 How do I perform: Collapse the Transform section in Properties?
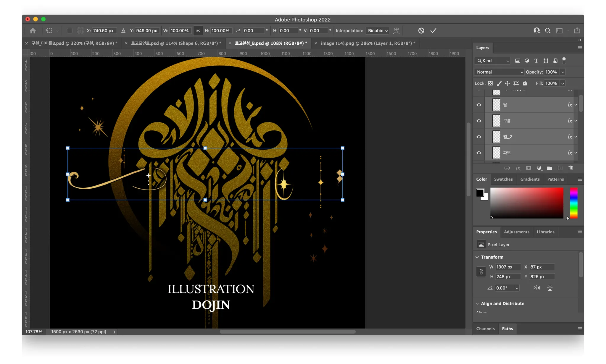(x=477, y=257)
